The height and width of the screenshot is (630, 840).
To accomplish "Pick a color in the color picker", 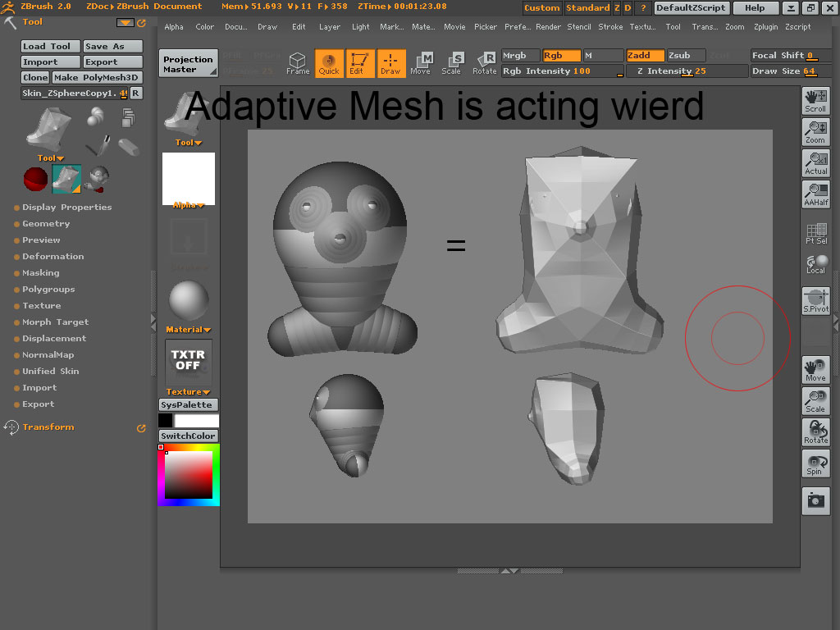I will (188, 475).
